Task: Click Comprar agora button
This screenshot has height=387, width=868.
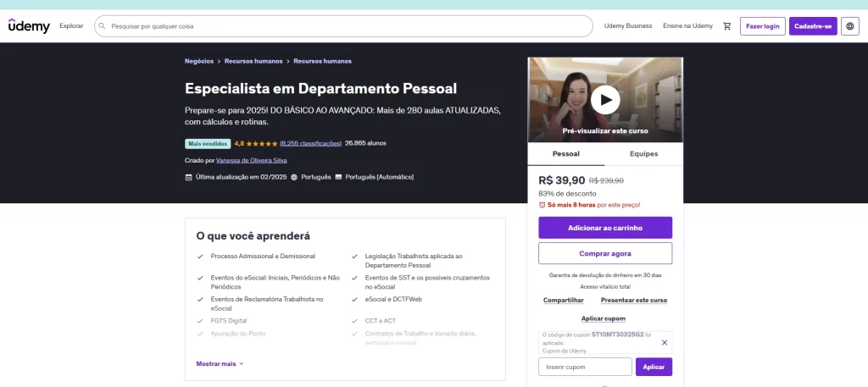Action: point(605,253)
